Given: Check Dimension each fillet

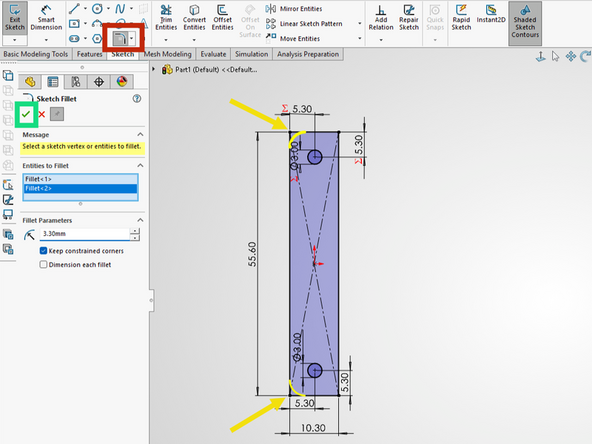Looking at the screenshot, I should tap(43, 265).
